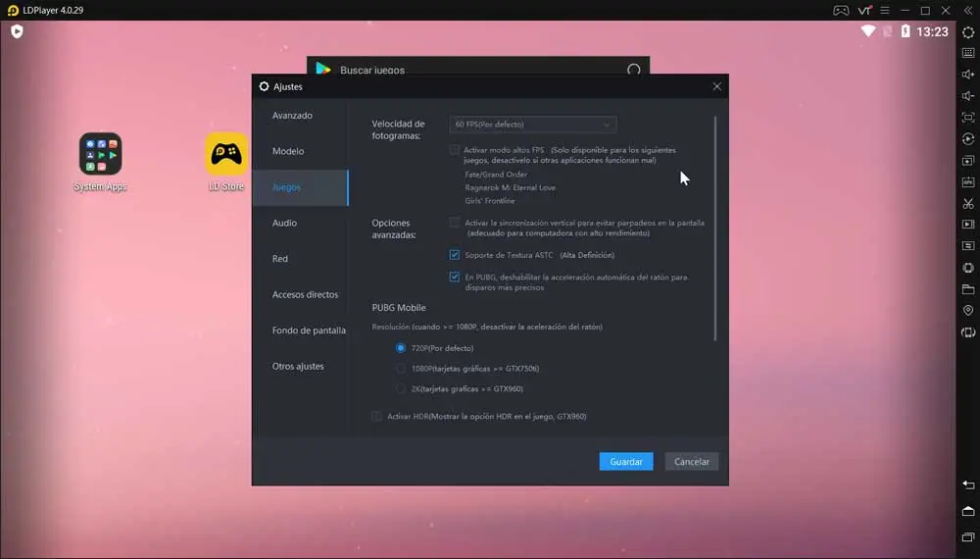
Task: Open the Juegos settings tab
Action: coord(301,187)
